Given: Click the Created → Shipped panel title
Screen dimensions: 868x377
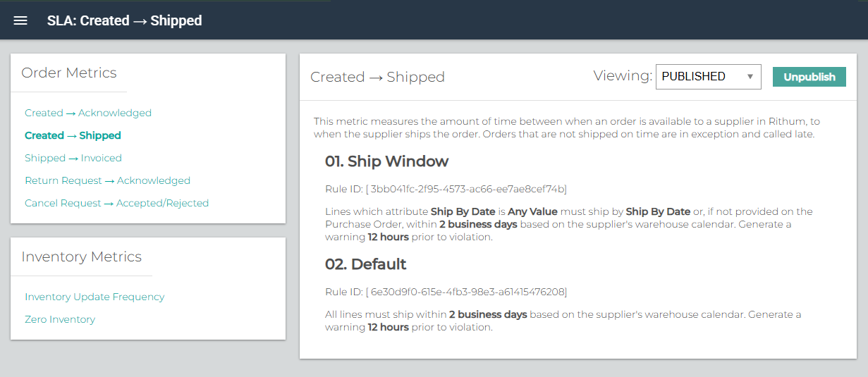Looking at the screenshot, I should [x=377, y=77].
